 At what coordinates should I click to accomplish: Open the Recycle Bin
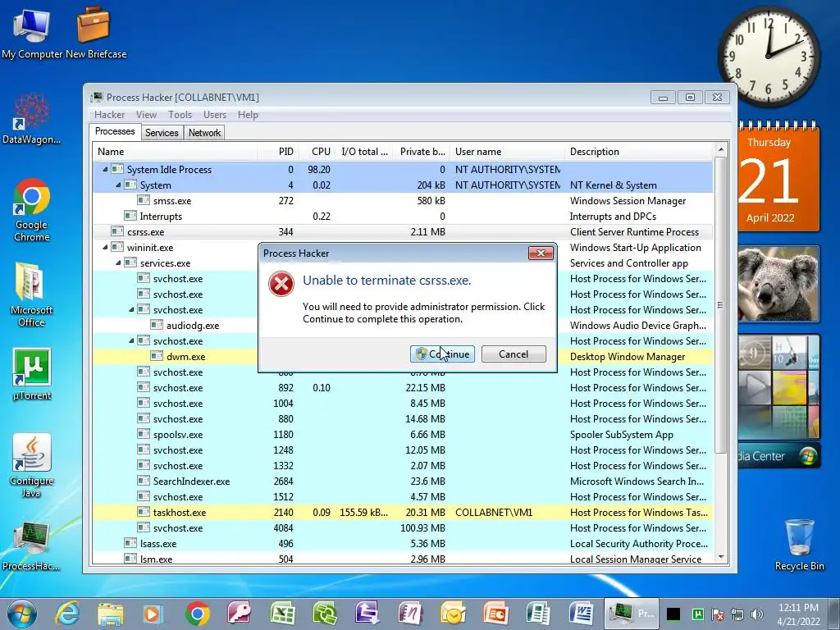tap(799, 545)
